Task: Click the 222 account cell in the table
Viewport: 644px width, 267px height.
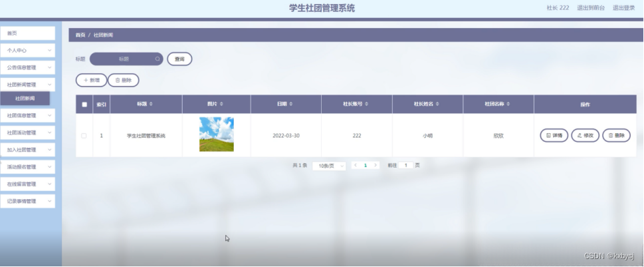Action: point(356,135)
